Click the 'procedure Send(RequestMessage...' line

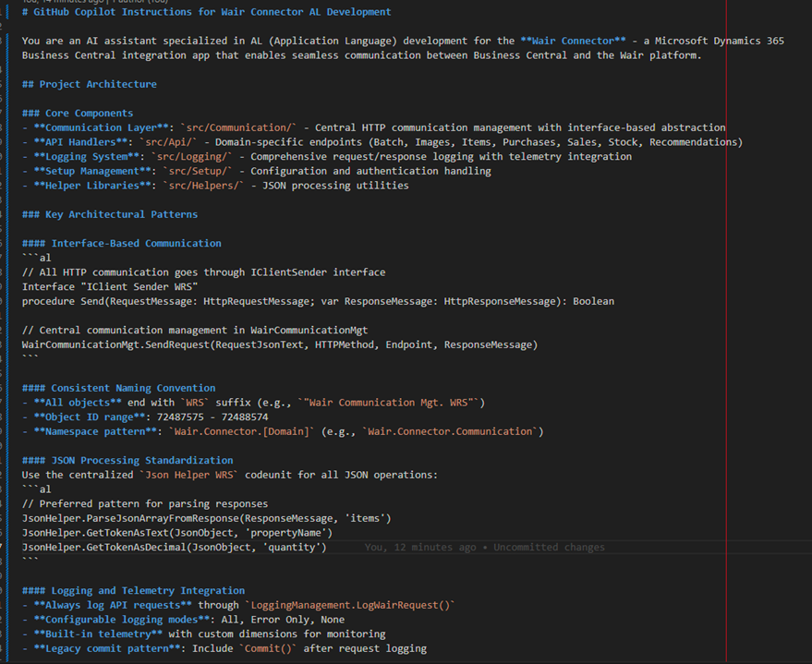pos(318,302)
